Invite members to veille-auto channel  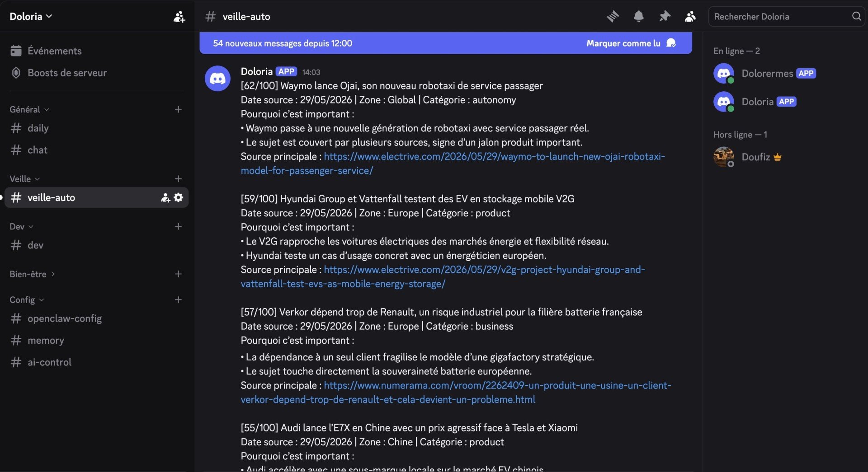coord(165,197)
